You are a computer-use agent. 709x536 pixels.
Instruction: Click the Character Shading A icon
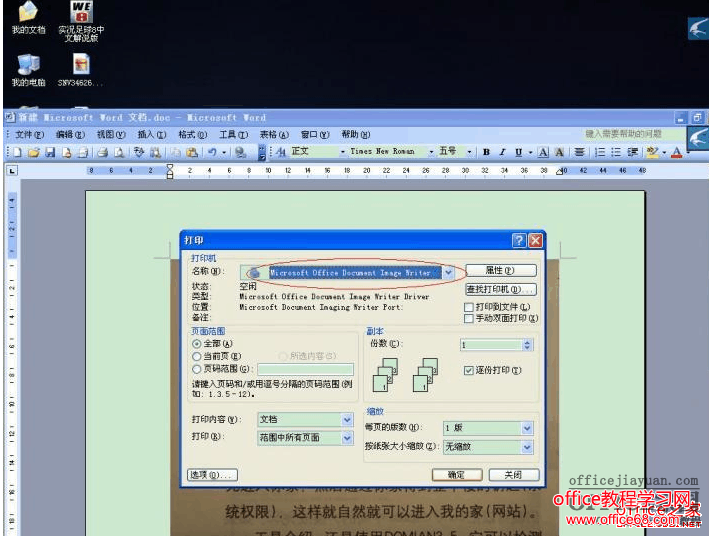tap(559, 152)
